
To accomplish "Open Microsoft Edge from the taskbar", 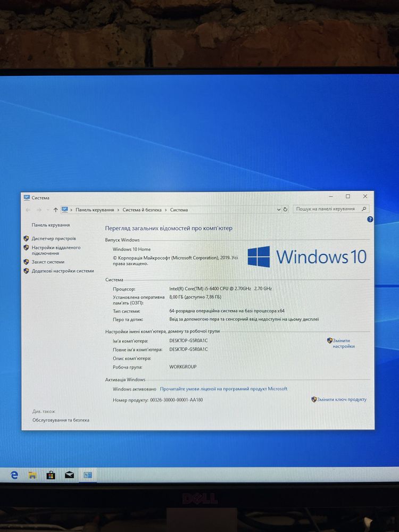I will click(x=14, y=475).
